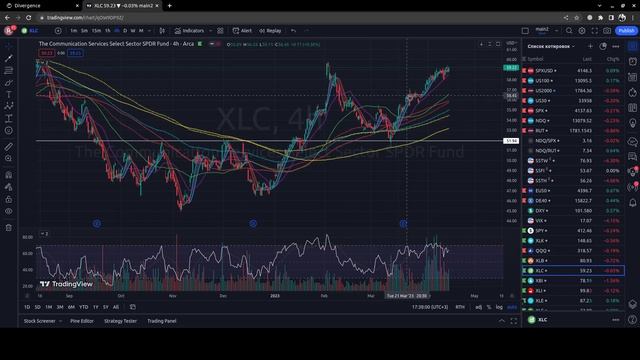640x360 pixels.
Task: Hide all drawings with eye icon
Action: [x=9, y=211]
